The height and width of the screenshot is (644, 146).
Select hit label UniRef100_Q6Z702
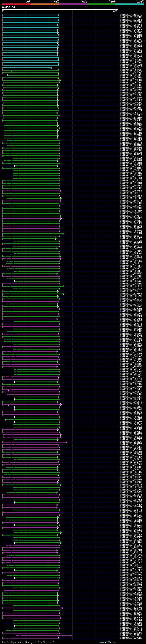click(131, 42)
